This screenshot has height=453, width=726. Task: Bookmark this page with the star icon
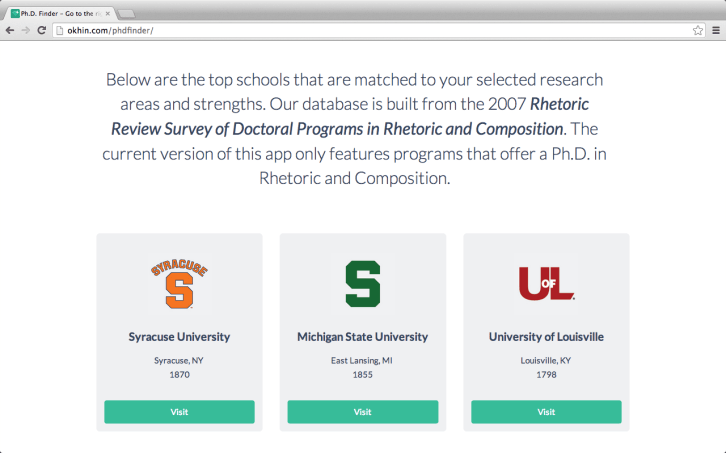click(x=698, y=31)
